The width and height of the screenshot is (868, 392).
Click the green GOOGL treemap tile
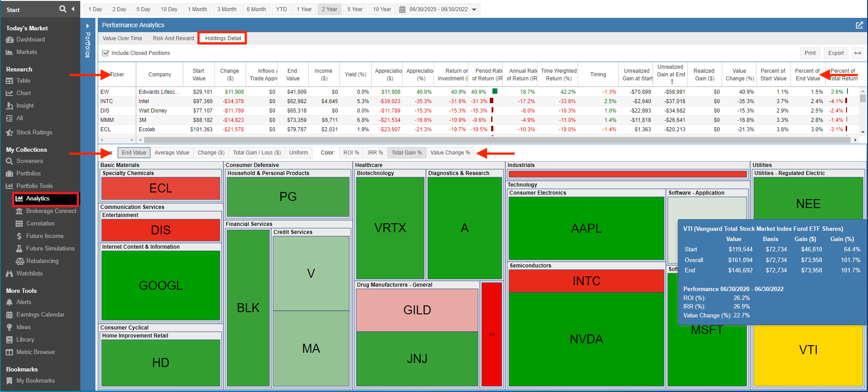tap(161, 285)
